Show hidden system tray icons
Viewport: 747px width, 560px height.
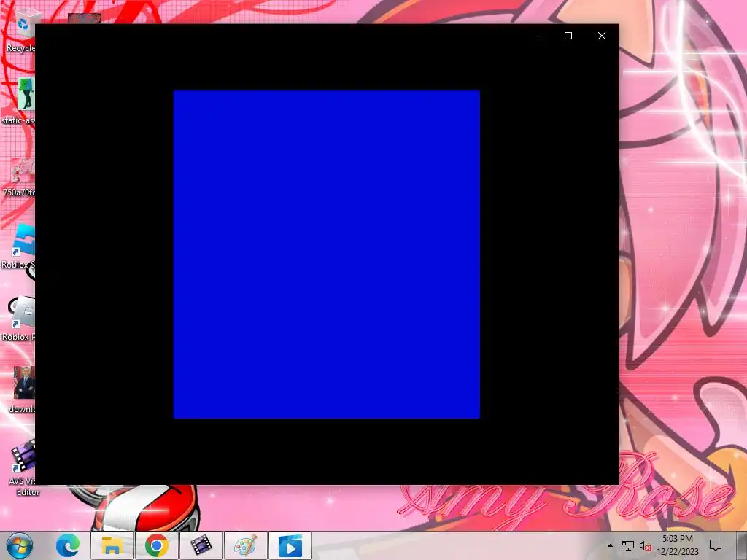(611, 545)
